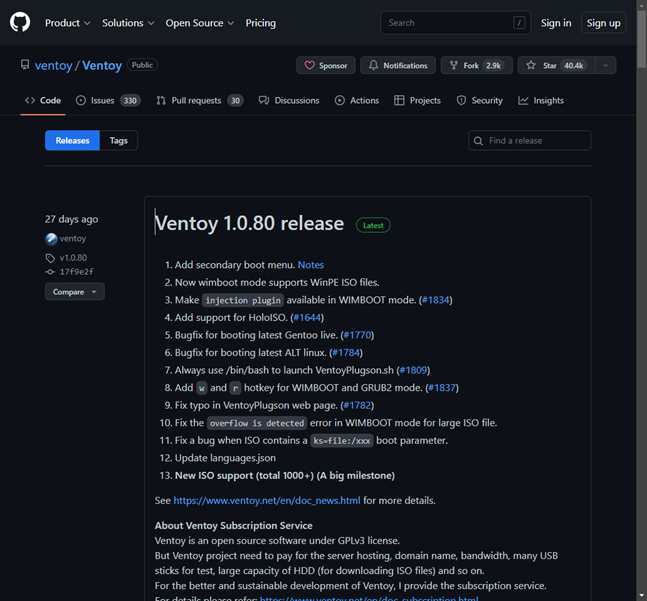Click the Sponsor button

[326, 65]
